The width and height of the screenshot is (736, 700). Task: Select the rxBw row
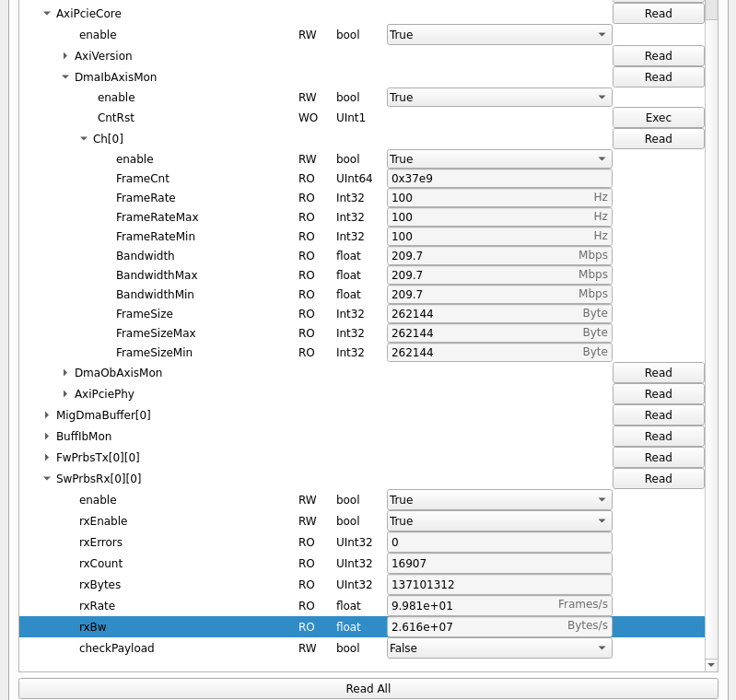point(184,627)
